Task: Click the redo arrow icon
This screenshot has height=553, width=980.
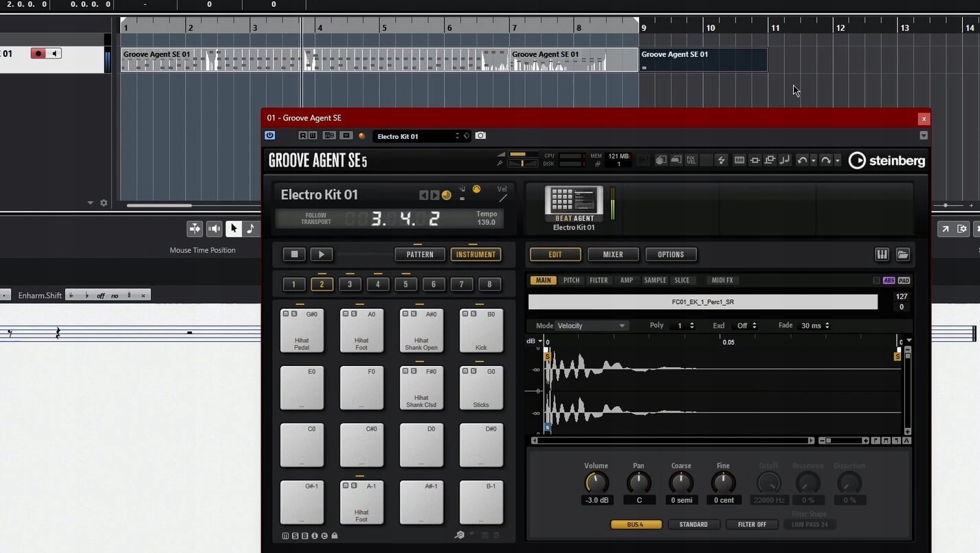Action: click(x=825, y=160)
